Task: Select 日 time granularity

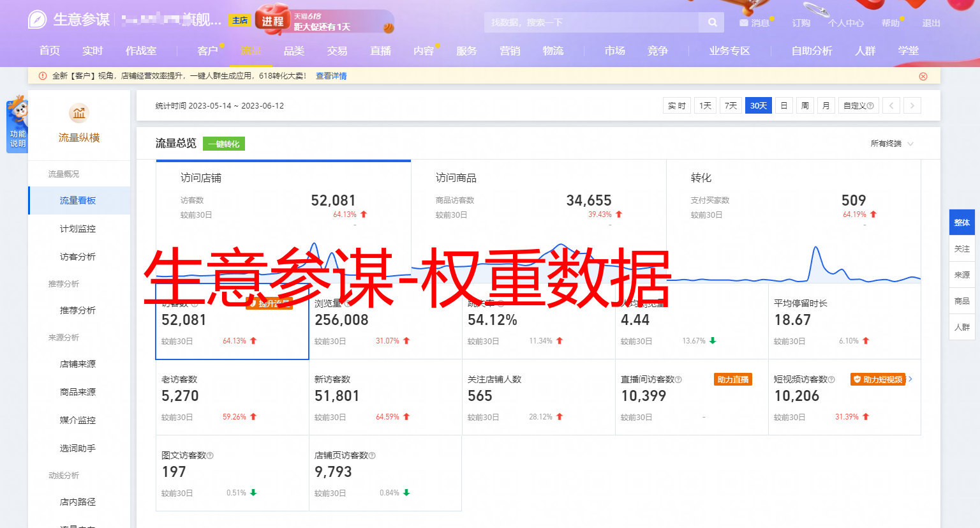Action: coord(784,105)
